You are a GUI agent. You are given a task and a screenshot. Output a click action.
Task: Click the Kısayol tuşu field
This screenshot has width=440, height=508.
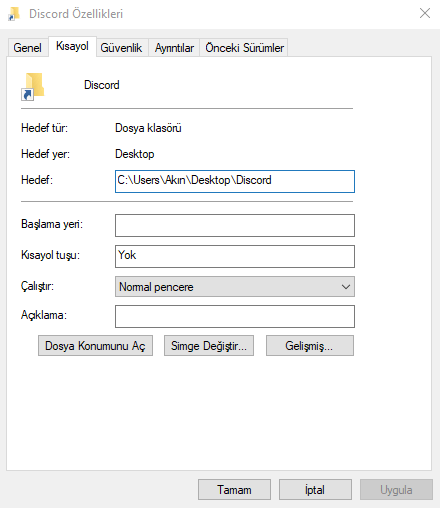coord(235,256)
